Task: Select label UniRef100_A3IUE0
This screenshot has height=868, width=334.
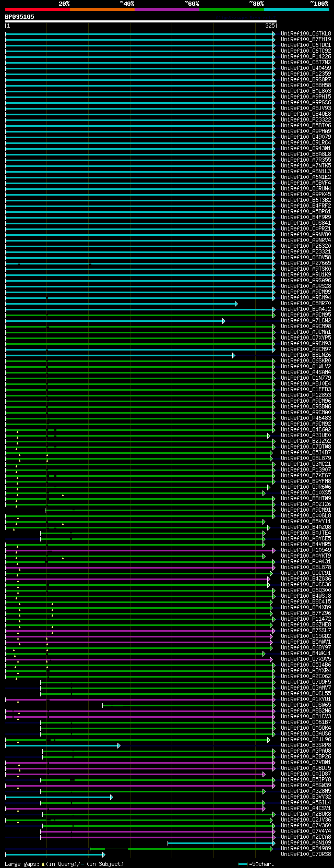Action: (306, 435)
